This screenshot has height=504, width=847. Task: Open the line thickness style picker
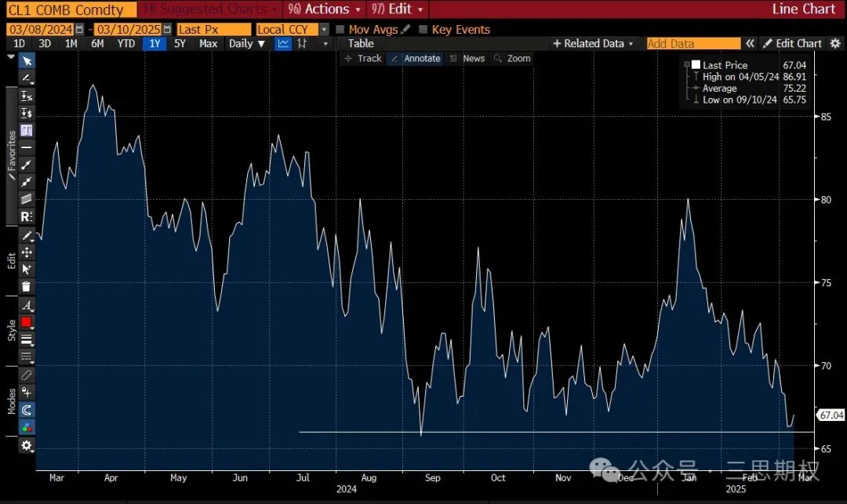[27, 339]
